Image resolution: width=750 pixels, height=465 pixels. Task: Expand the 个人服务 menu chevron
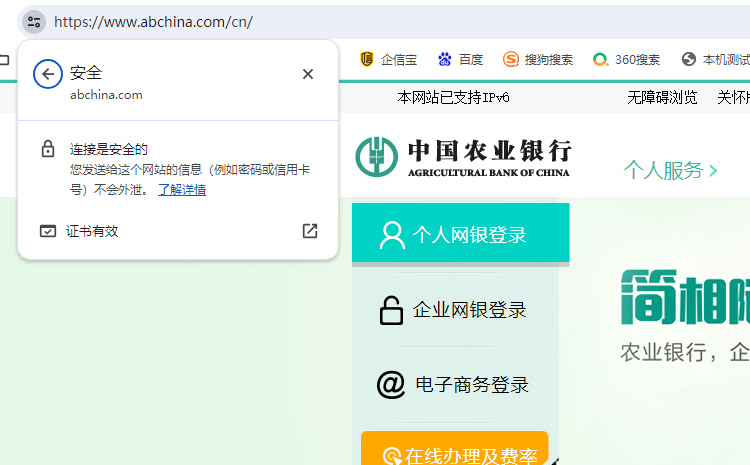[x=713, y=171]
